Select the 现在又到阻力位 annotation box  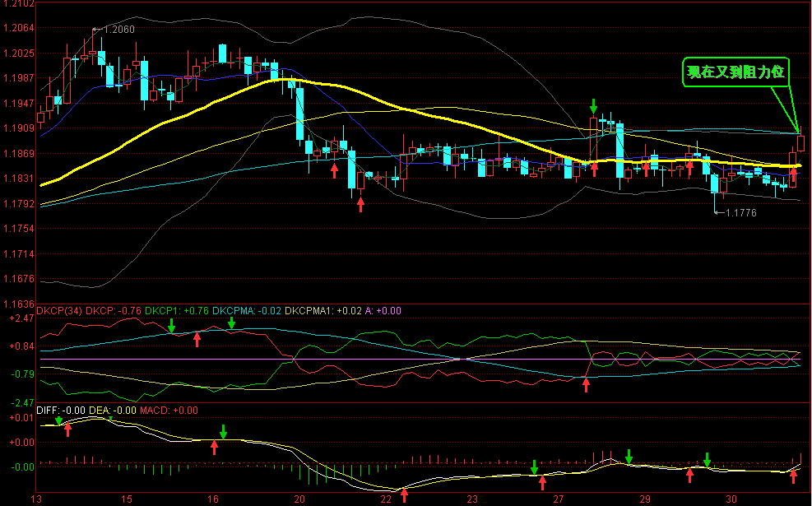click(x=735, y=72)
